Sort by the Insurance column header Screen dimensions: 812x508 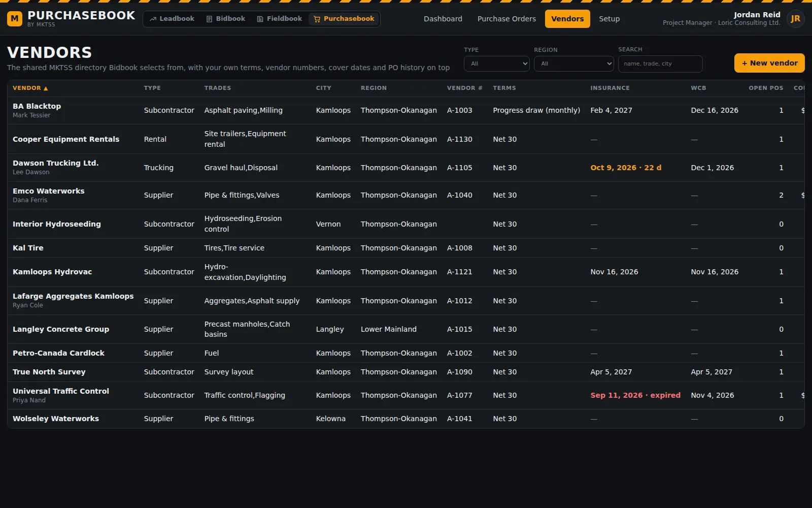610,88
